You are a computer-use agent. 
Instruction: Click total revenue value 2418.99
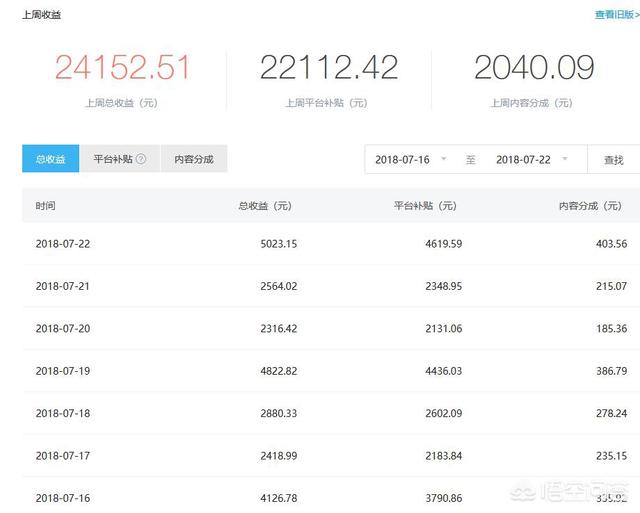click(x=279, y=456)
